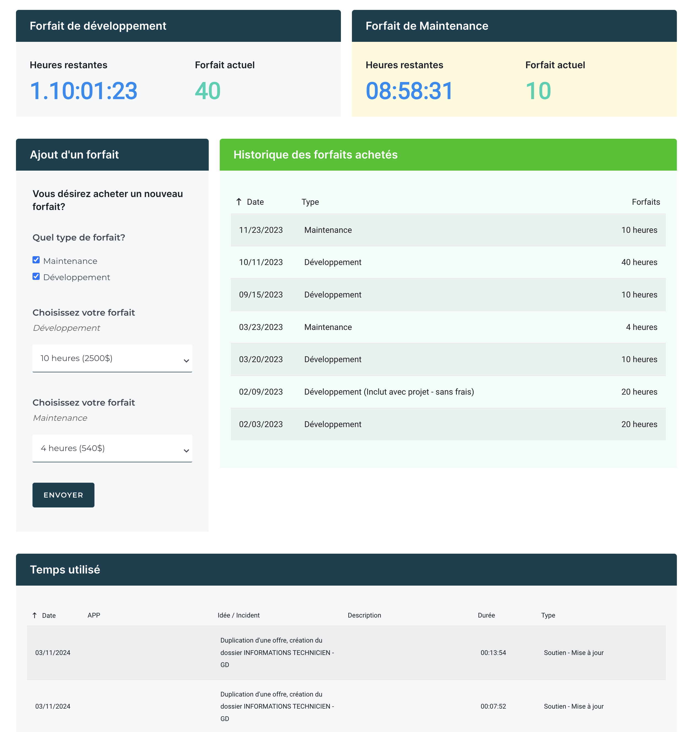Click the 03/11/2024 entry lasting 00:13:54

[346, 652]
